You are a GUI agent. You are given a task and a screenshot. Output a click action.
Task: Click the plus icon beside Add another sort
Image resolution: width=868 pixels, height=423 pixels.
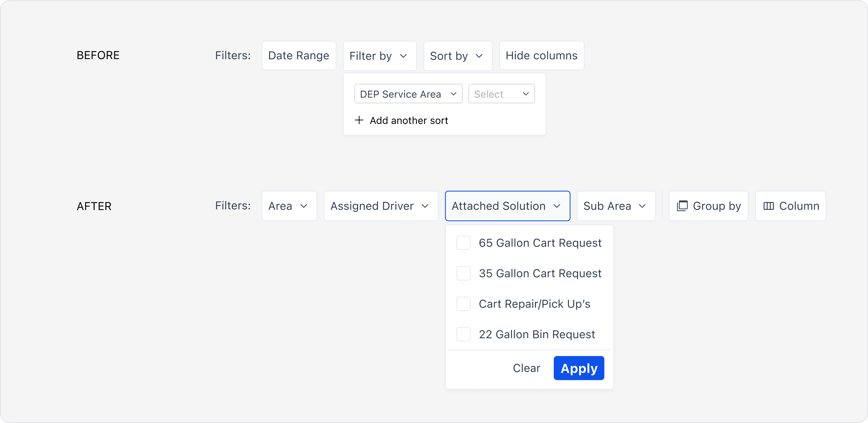tap(359, 120)
